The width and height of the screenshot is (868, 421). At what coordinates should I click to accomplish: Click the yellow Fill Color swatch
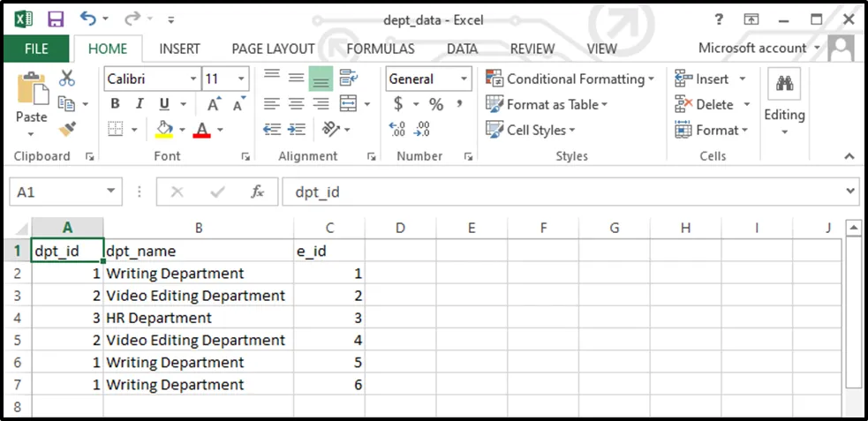tap(163, 130)
